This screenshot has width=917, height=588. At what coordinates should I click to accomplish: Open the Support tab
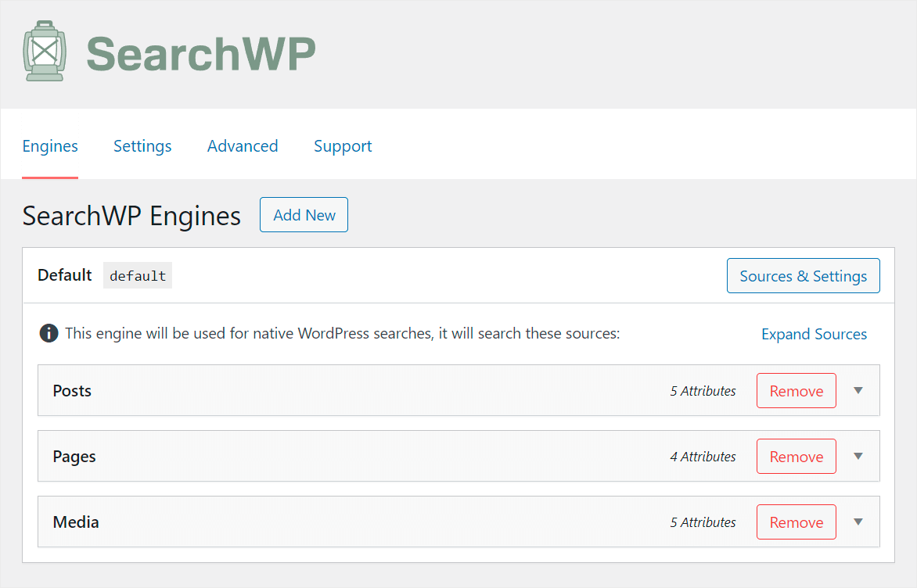pyautogui.click(x=343, y=146)
